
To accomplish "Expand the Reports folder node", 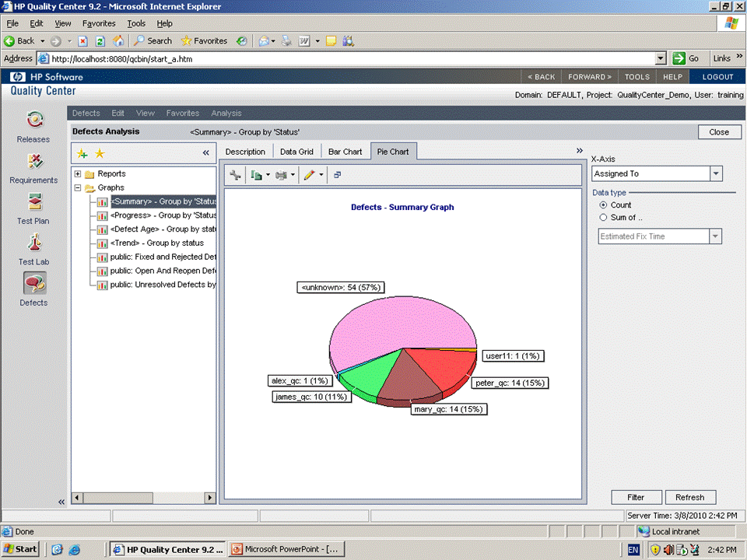I will coord(78,173).
